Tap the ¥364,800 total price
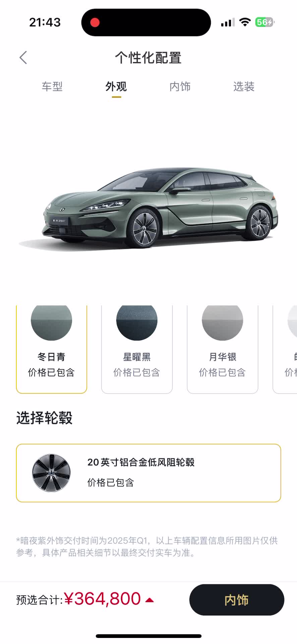 pos(102,599)
